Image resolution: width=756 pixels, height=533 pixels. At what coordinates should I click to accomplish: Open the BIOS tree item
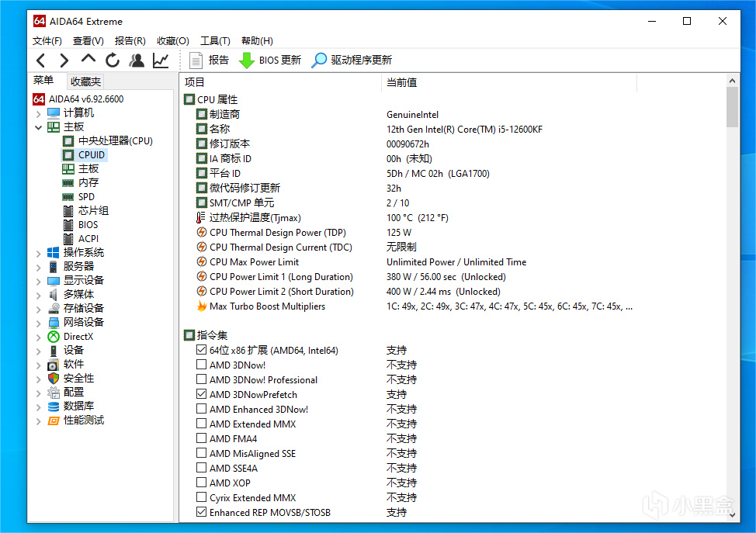[88, 225]
